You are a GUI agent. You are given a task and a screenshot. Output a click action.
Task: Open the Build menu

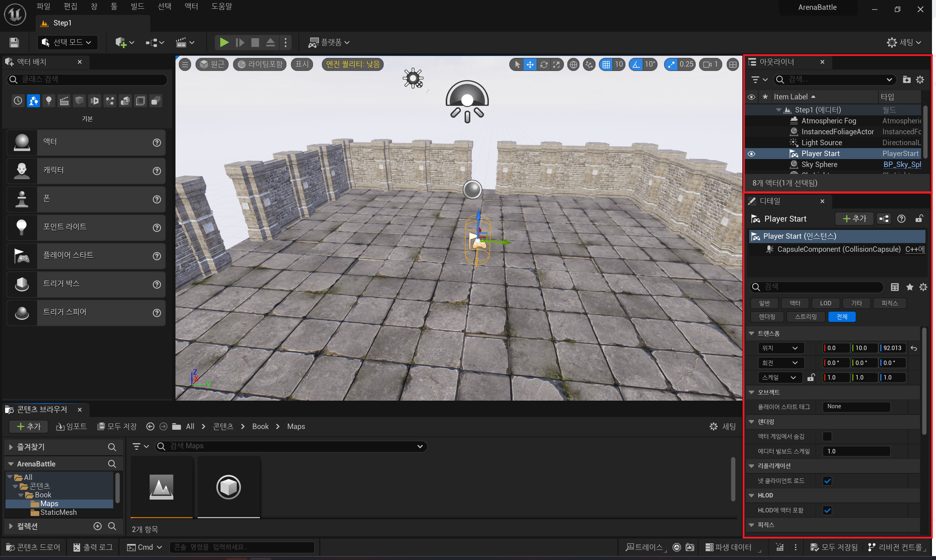pyautogui.click(x=137, y=7)
